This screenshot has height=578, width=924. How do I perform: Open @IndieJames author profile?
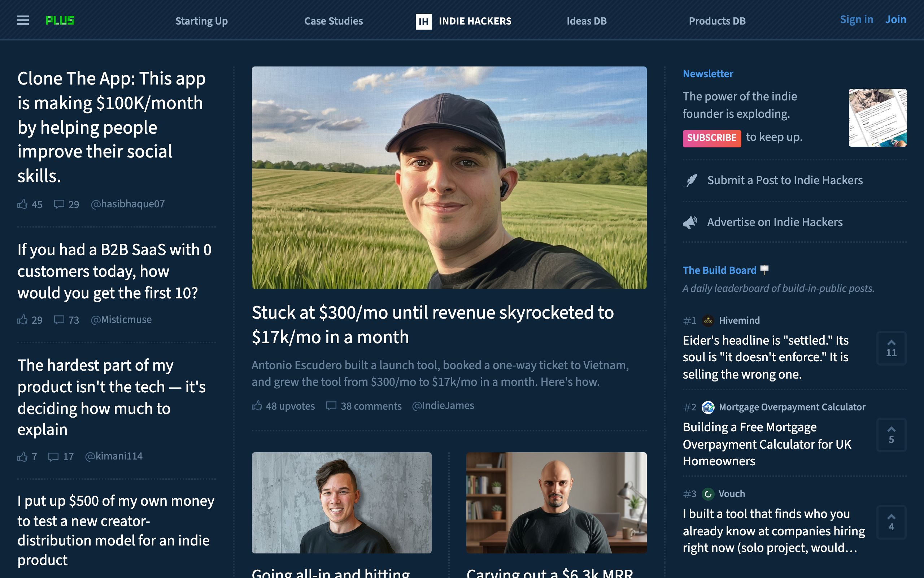coord(443,405)
